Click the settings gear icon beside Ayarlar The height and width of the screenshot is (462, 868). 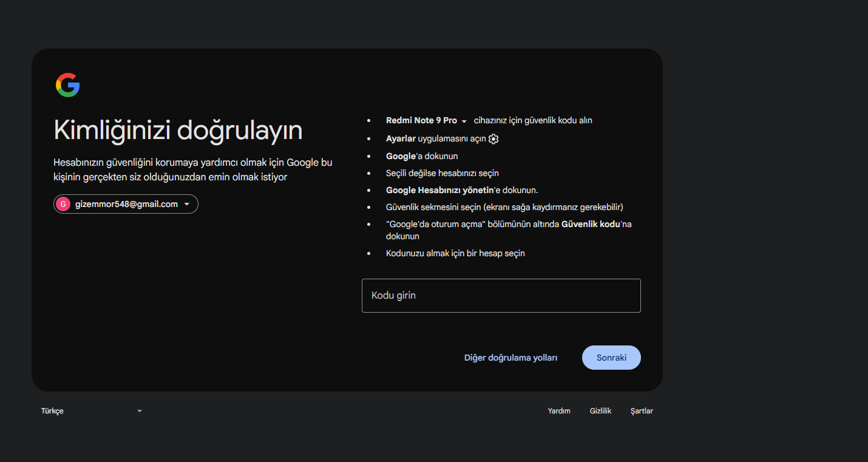point(493,139)
